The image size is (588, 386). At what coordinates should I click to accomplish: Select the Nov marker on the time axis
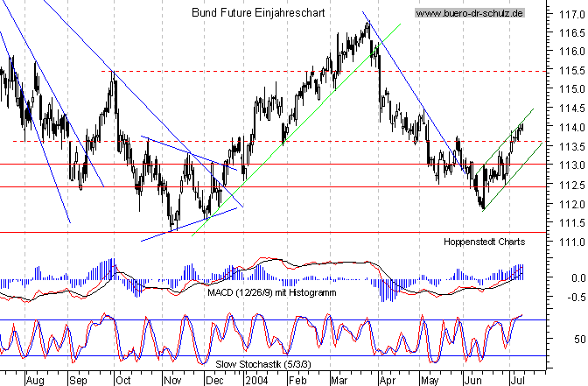[170, 381]
